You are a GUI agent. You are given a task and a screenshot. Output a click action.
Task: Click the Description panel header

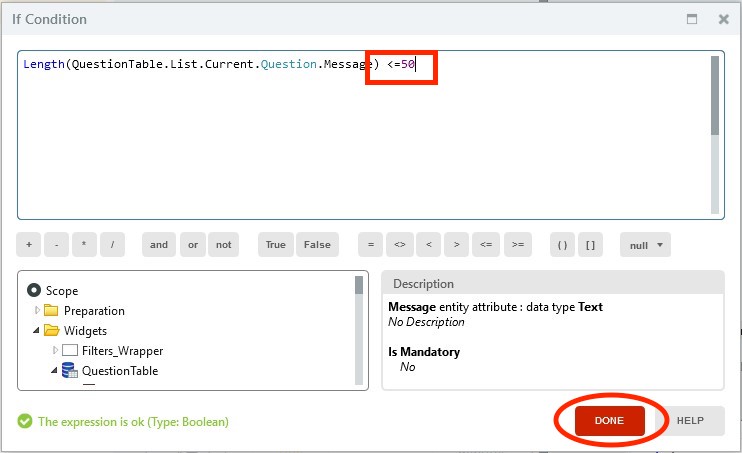coord(553,283)
